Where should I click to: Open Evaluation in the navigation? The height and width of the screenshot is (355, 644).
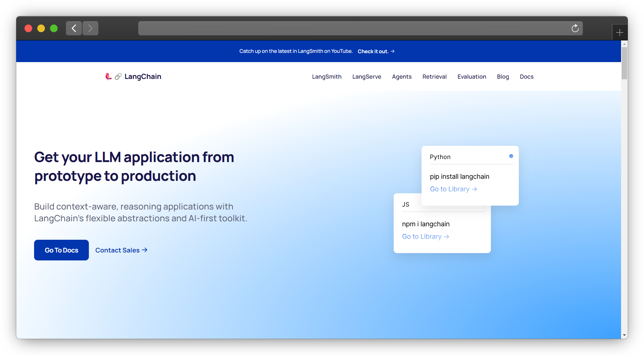(x=472, y=77)
